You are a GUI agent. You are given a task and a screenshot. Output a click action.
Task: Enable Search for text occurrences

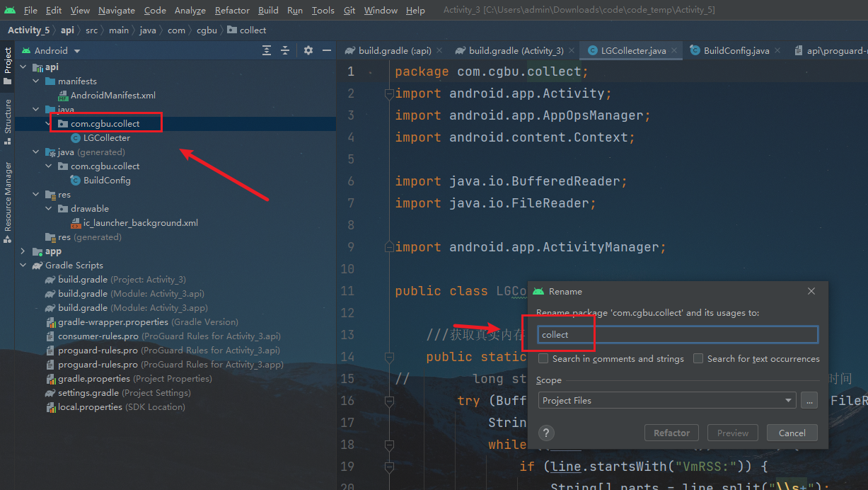point(698,359)
